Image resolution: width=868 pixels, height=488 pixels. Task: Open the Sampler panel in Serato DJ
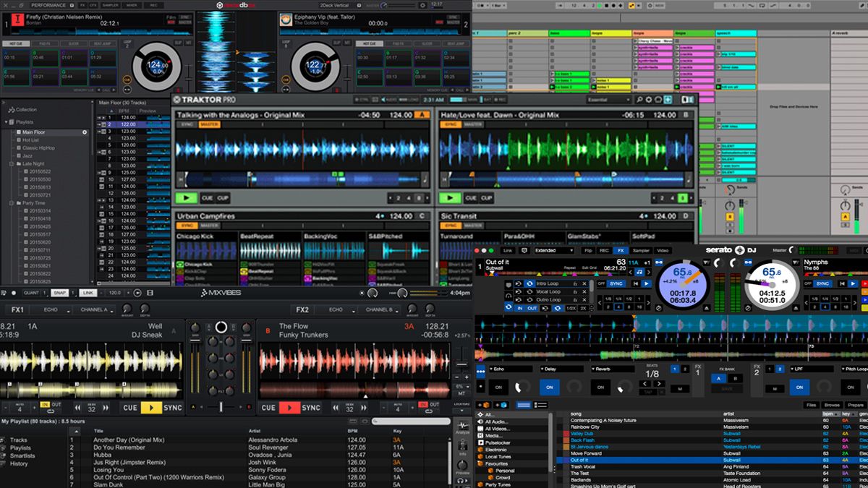[640, 251]
